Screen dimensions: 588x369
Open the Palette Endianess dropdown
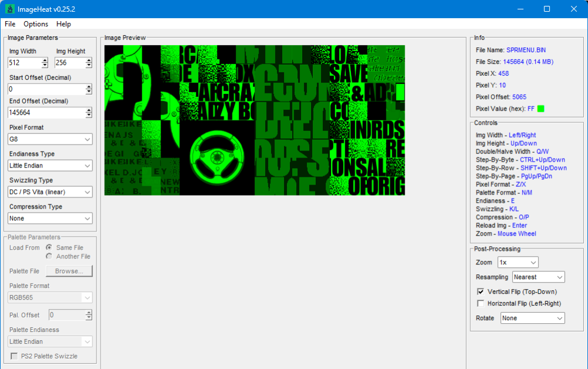(50, 341)
